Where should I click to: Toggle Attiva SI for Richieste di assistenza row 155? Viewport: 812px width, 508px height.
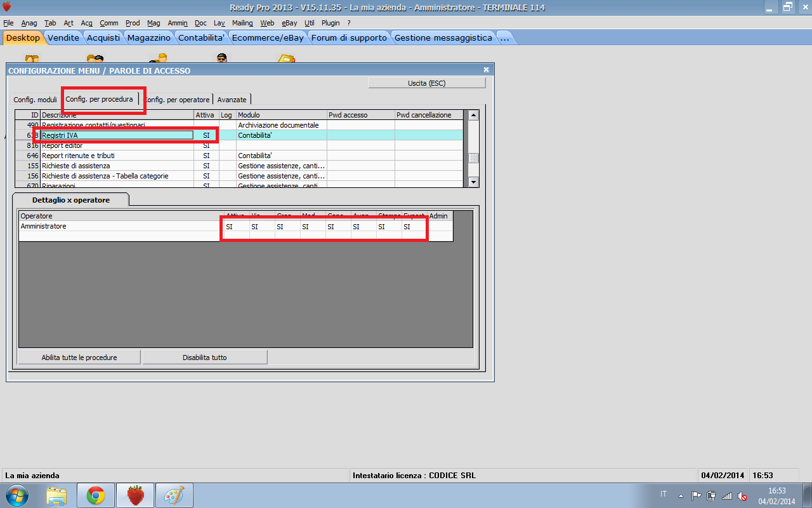click(x=206, y=166)
